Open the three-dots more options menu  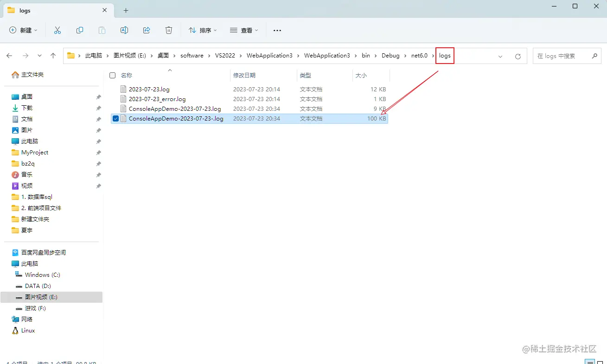(x=277, y=30)
